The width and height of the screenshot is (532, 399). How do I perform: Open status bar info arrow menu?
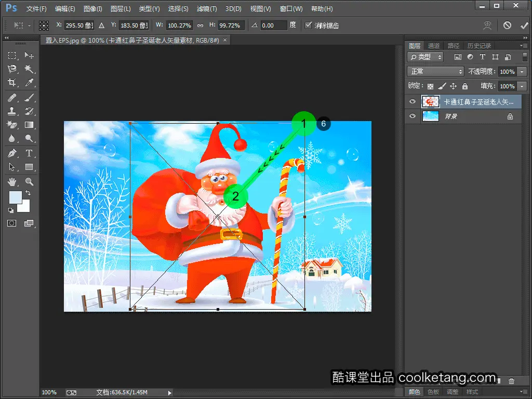coord(170,393)
